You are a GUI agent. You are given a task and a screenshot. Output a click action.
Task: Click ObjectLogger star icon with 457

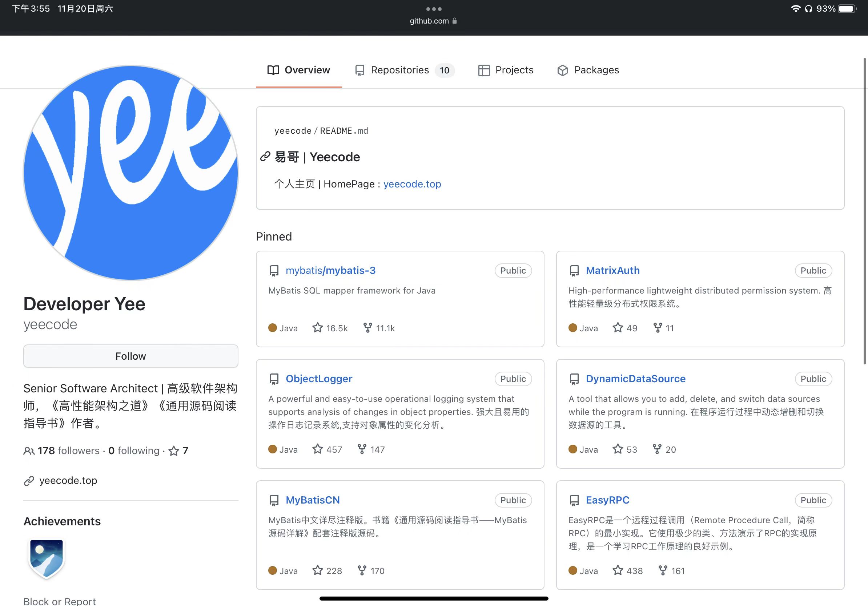coord(318,449)
